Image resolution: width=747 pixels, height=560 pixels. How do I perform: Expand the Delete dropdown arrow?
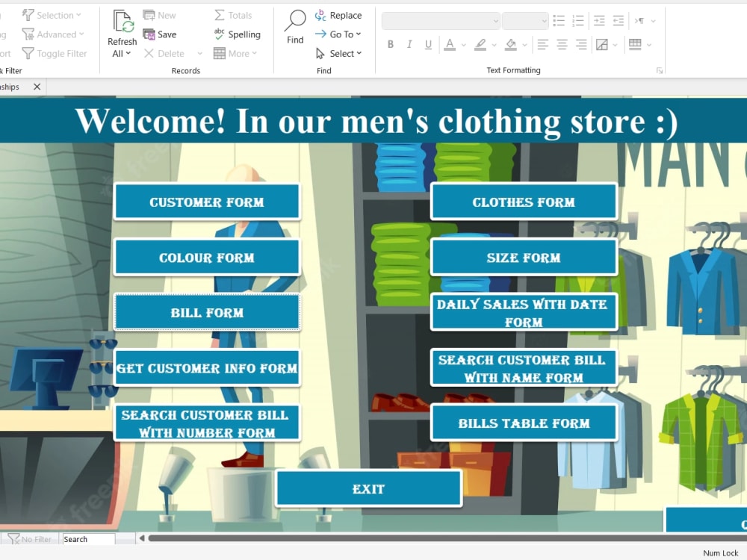(199, 53)
